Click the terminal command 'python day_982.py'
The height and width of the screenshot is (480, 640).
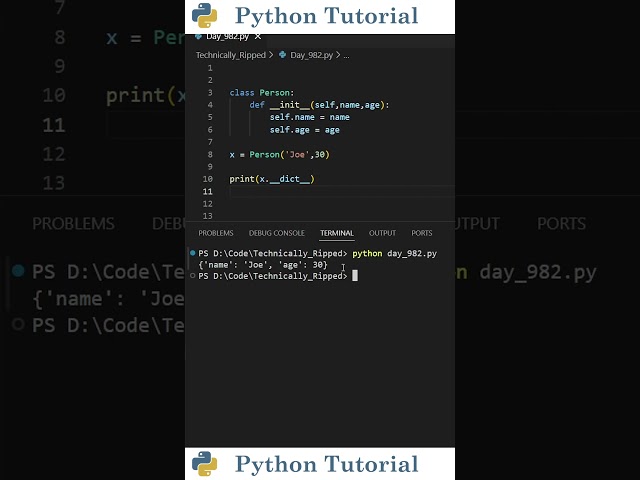(x=394, y=253)
